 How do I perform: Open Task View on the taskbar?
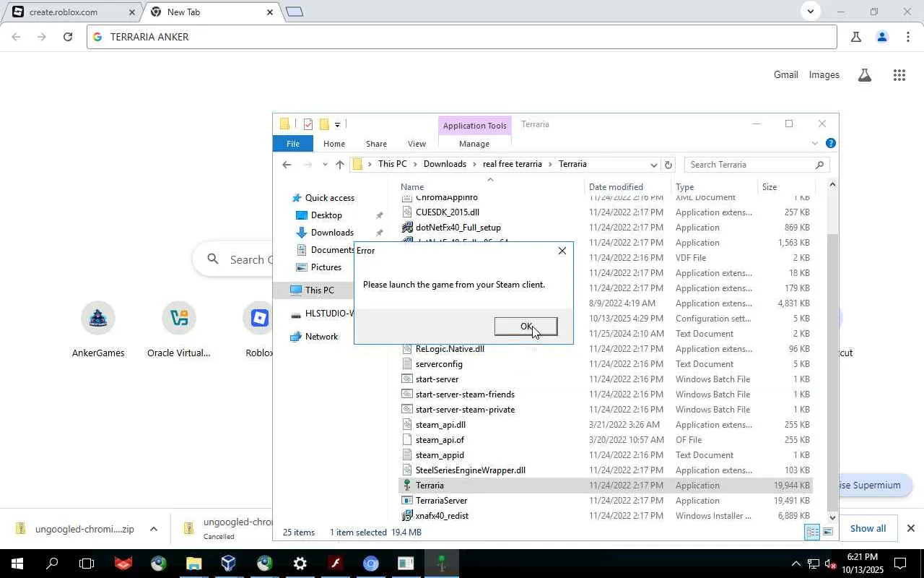87,564
